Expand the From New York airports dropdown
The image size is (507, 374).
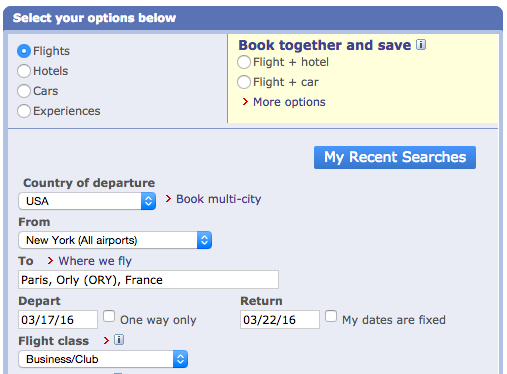point(115,240)
